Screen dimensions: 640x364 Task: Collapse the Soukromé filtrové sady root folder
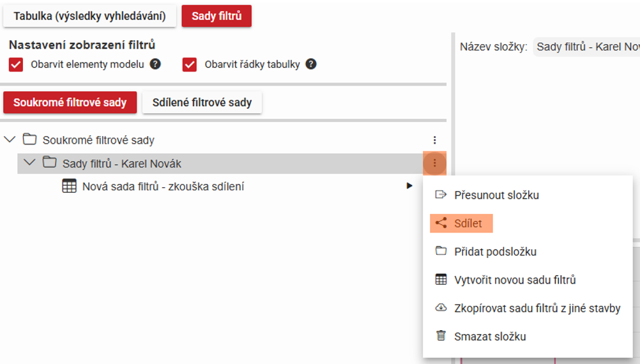click(10, 139)
